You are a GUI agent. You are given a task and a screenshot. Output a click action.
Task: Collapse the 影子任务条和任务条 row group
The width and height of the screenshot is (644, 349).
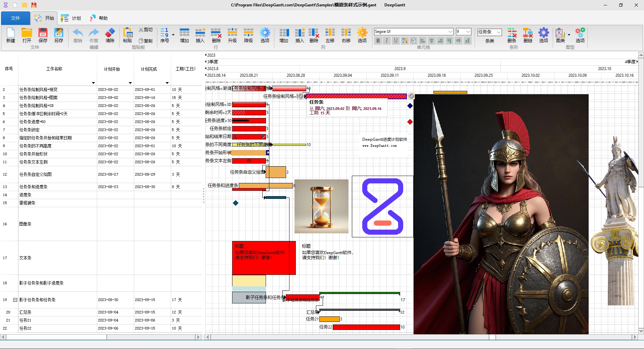[15, 300]
